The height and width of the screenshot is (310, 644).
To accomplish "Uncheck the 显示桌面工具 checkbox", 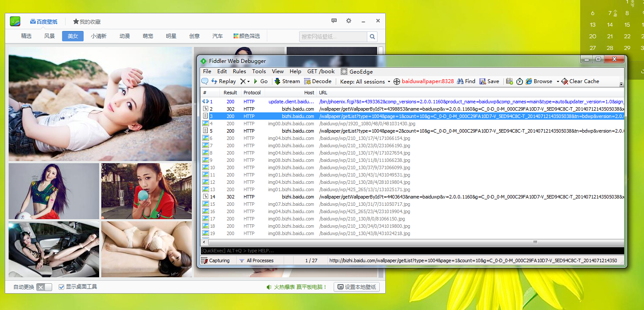I will [x=62, y=287].
